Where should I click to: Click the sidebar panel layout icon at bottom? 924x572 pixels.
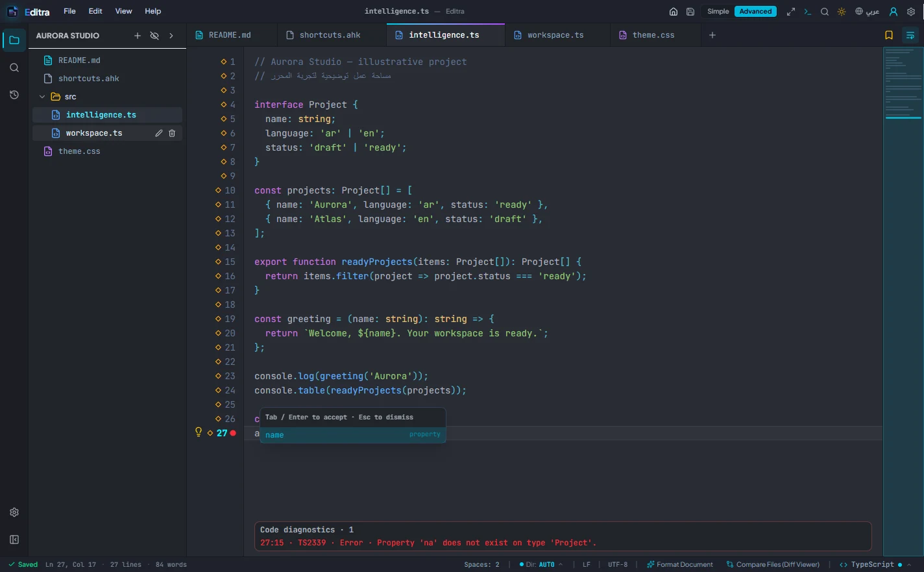14,540
